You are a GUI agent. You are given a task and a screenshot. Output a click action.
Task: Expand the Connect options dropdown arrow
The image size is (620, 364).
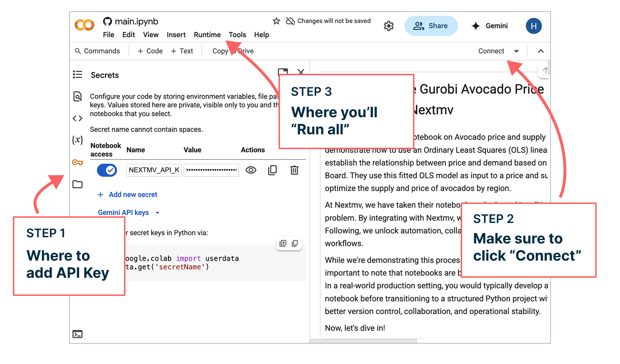click(516, 51)
